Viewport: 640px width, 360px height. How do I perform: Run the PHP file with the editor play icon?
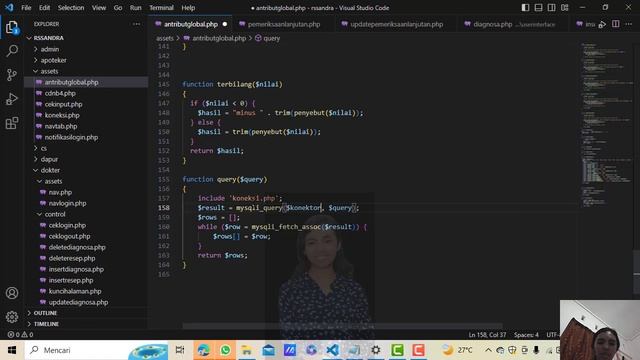point(602,24)
